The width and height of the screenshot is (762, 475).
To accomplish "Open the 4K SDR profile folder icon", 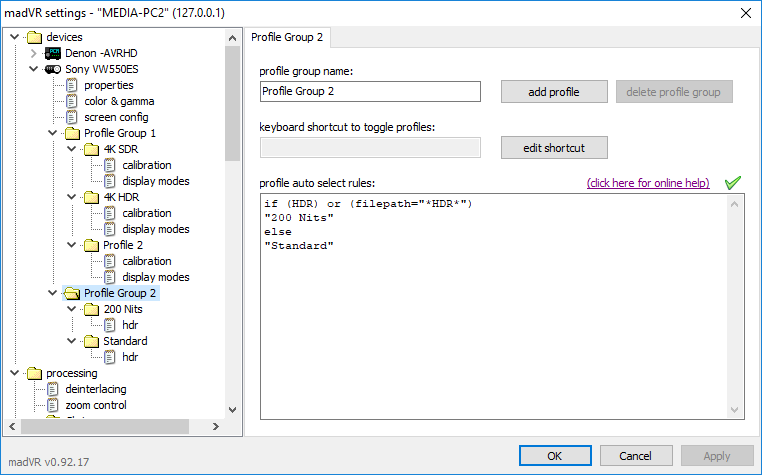I will point(91,149).
